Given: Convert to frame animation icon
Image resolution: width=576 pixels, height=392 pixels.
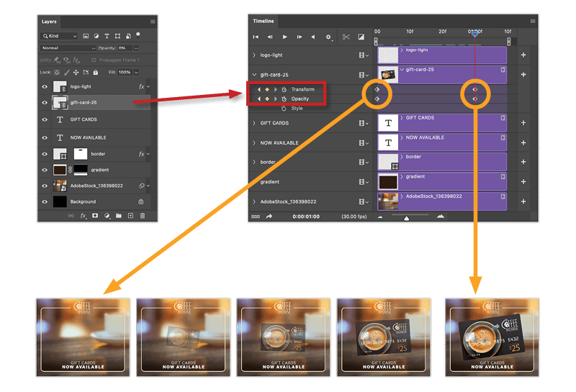Looking at the screenshot, I should coord(256,216).
